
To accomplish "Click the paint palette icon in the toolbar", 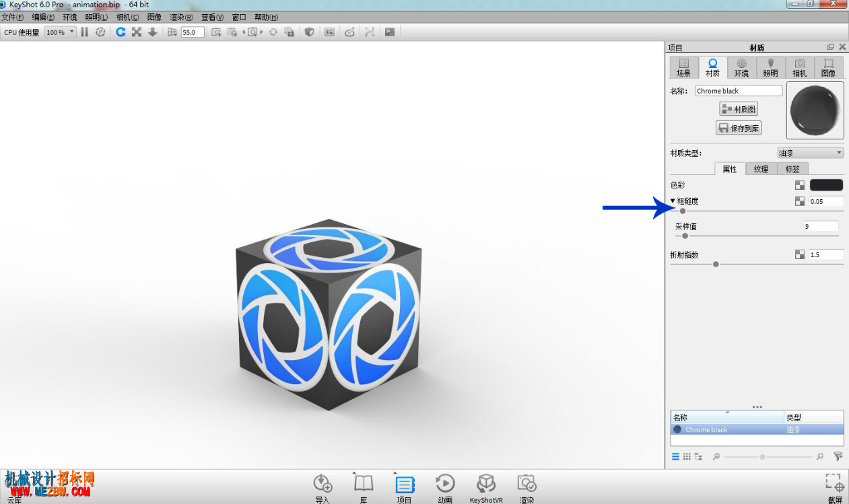I will click(349, 32).
